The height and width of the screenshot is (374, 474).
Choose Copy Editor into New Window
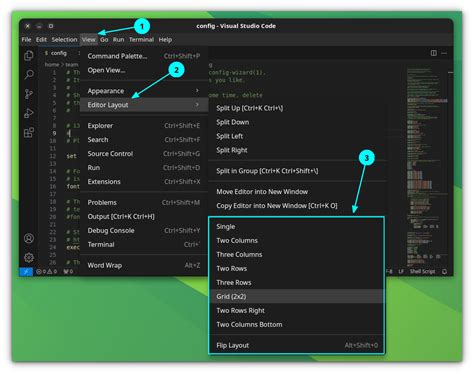[298, 206]
